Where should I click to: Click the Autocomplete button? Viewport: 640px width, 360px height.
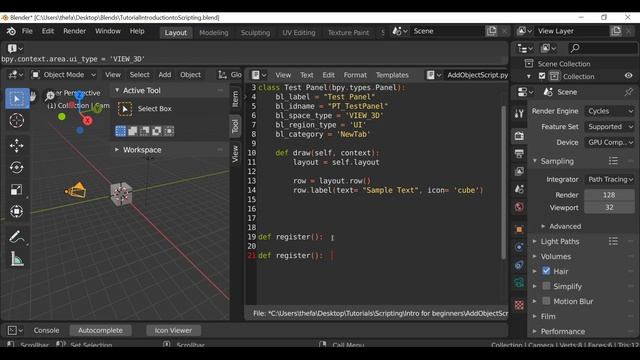(x=100, y=330)
